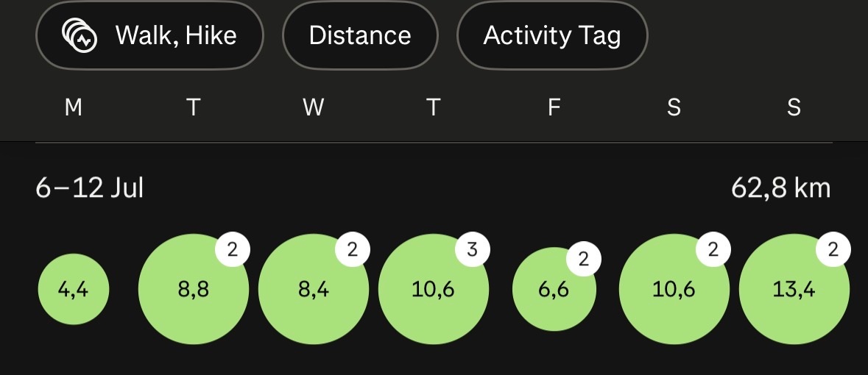Screen dimensions: 868x375
Task: Tap the count badge on Sunday's 13,4 bubble
Action: coord(833,249)
